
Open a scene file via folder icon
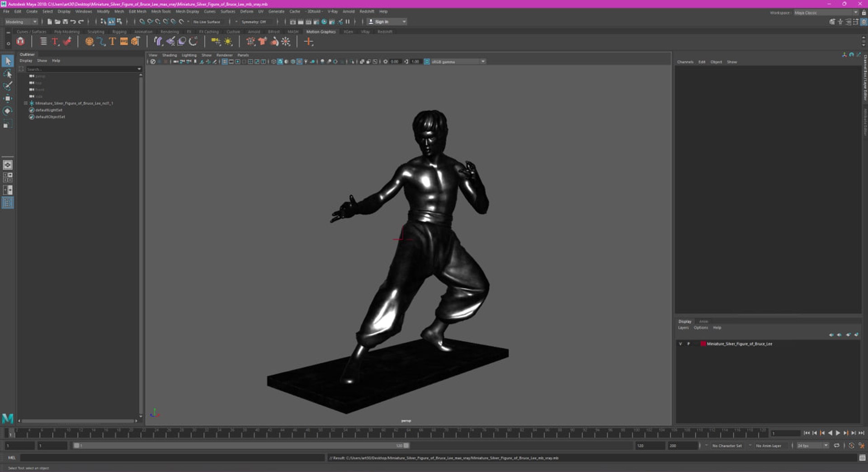click(57, 22)
